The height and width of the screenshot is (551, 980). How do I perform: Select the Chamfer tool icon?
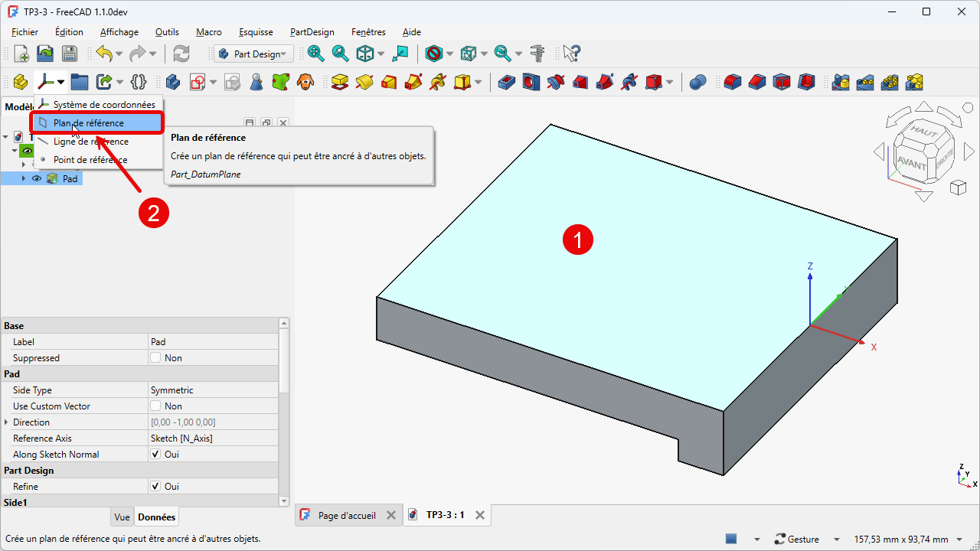point(757,81)
